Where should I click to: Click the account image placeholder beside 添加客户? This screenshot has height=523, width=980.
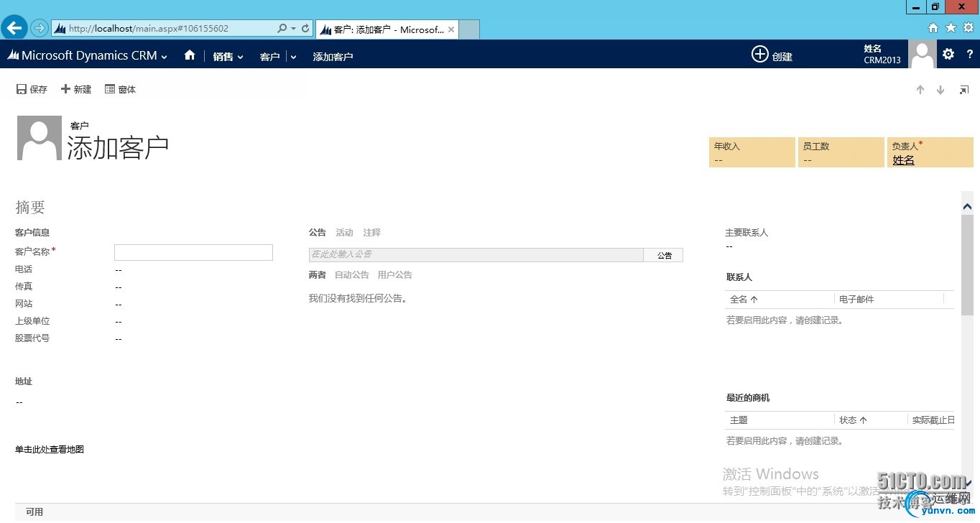point(39,139)
